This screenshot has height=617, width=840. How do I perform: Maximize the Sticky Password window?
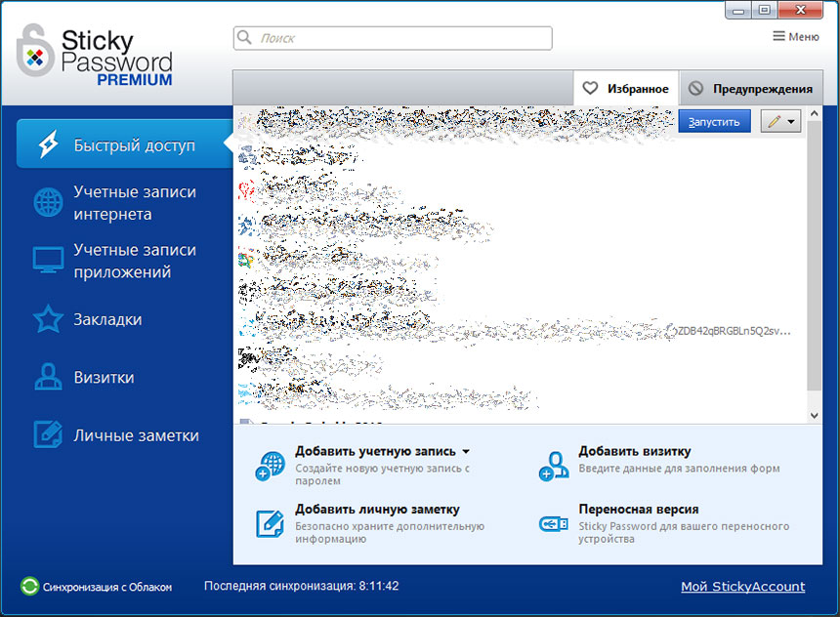[765, 10]
